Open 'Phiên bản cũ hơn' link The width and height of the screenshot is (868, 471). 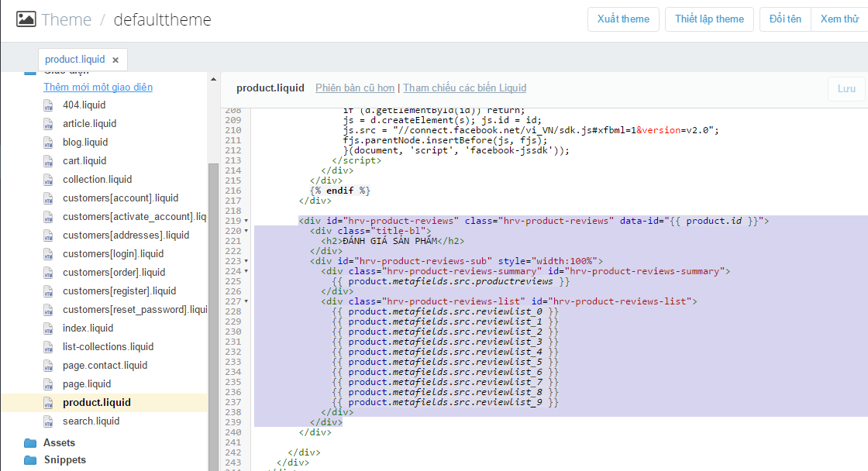coord(355,88)
